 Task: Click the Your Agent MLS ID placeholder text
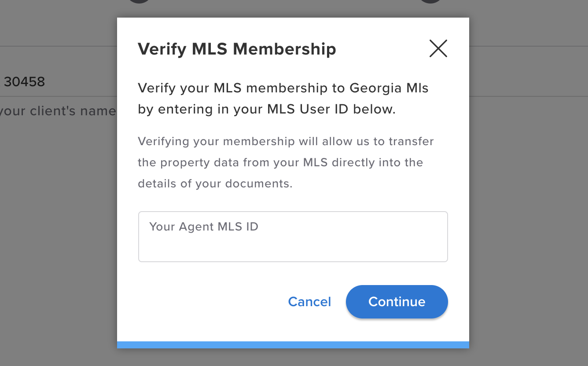(204, 227)
